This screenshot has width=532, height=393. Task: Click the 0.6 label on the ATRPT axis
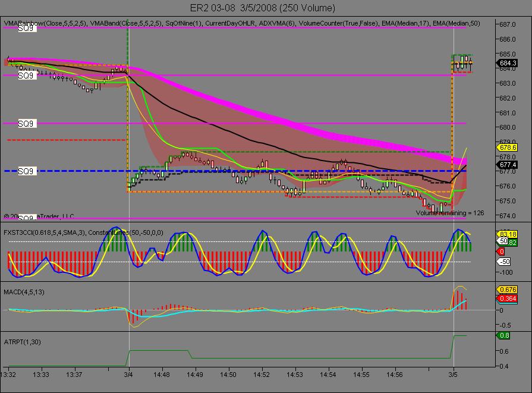coord(504,351)
